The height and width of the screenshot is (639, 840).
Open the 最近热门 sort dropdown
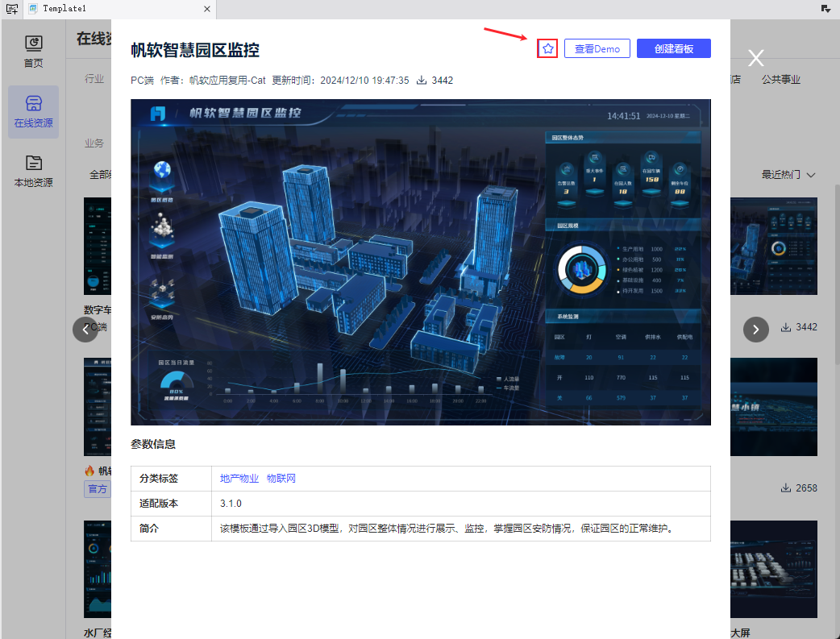click(x=788, y=175)
